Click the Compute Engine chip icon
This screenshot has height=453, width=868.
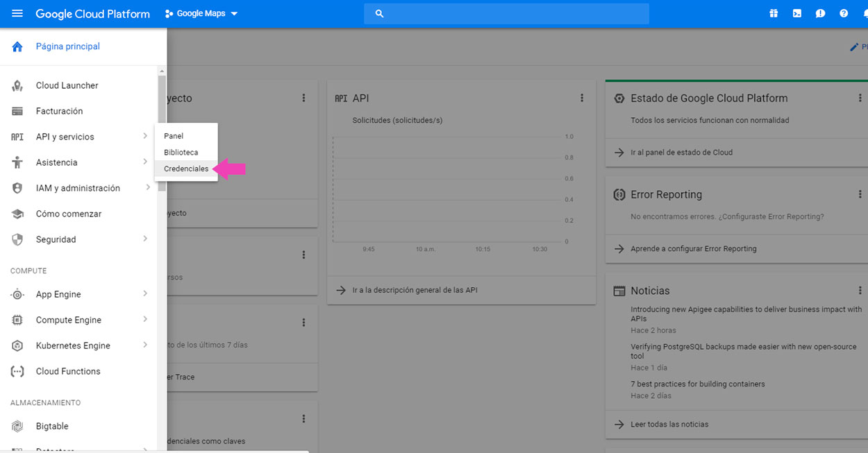point(17,320)
